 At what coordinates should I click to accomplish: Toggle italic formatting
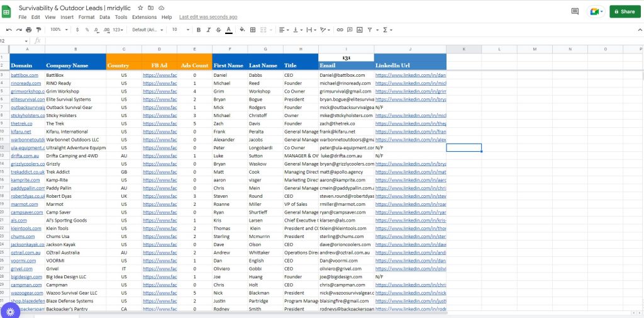point(209,30)
